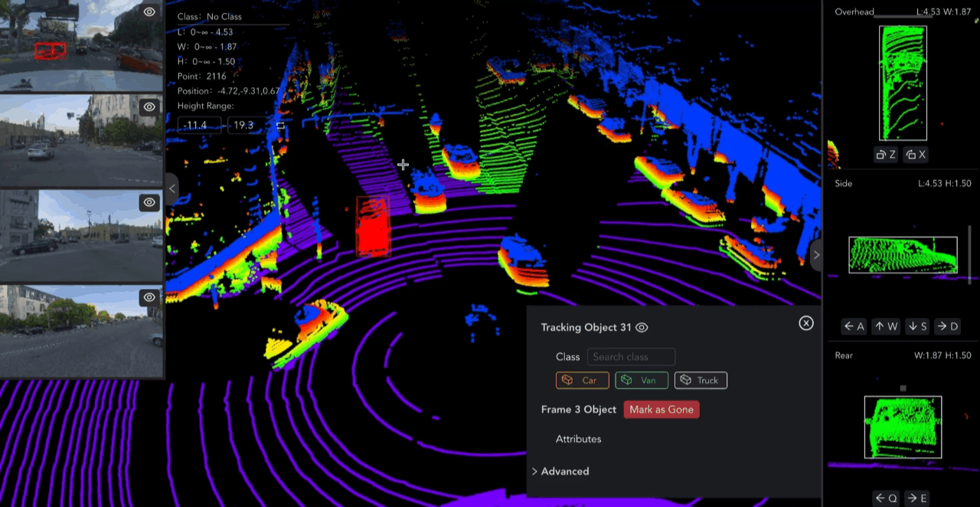Close the Tracking Object panel
This screenshot has width=980, height=507.
coord(806,323)
